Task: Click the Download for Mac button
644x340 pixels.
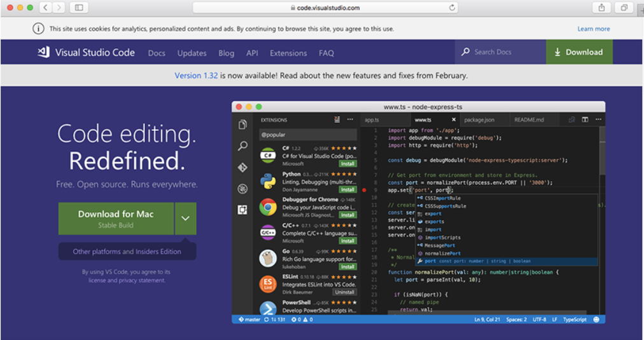Action: click(x=116, y=219)
